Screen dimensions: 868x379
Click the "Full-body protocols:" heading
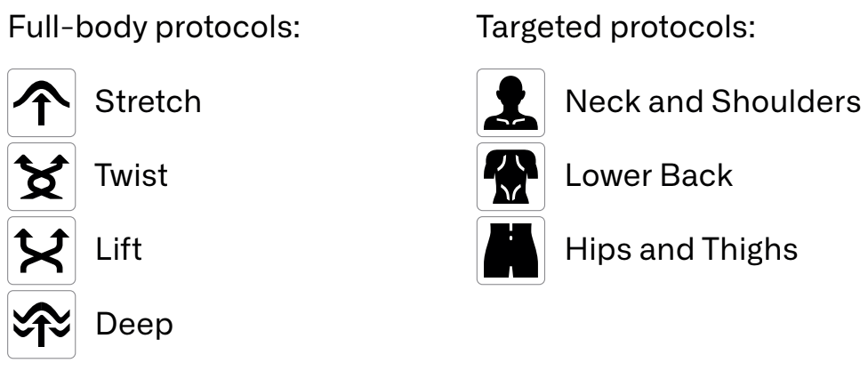(154, 28)
